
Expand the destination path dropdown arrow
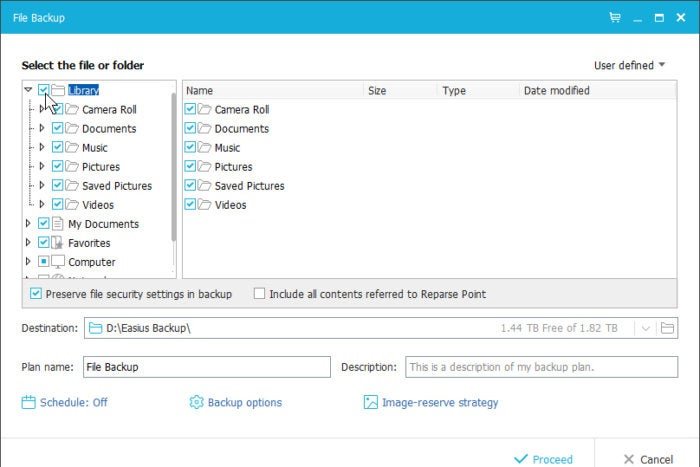(646, 329)
